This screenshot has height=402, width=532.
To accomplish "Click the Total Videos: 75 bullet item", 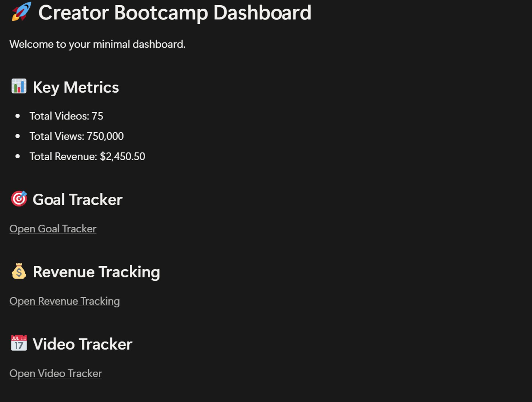I will click(66, 116).
